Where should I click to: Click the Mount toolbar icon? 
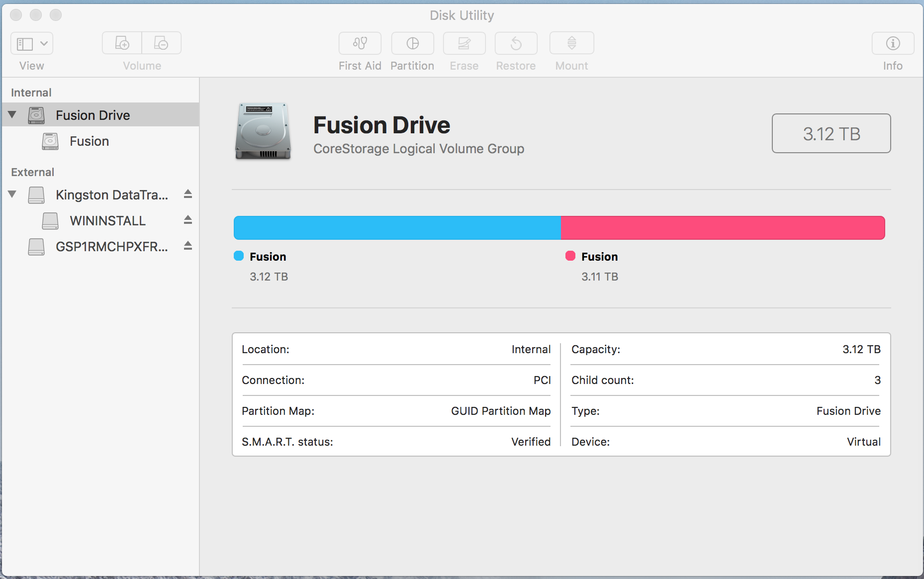(572, 43)
